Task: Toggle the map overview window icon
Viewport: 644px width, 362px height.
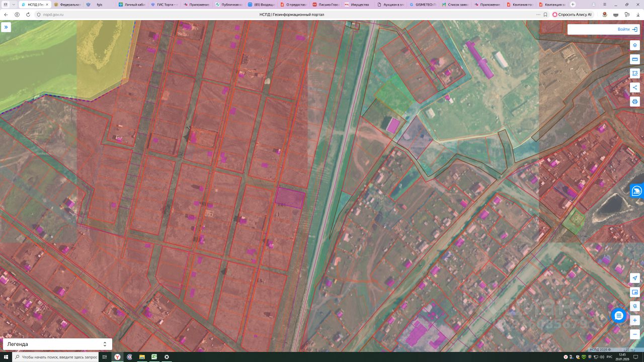Action: click(x=635, y=292)
